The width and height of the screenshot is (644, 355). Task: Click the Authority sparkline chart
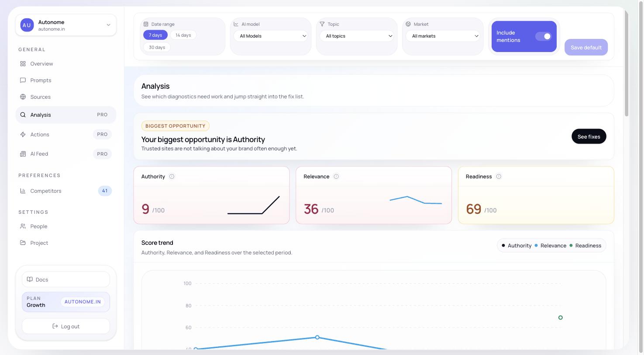[253, 205]
